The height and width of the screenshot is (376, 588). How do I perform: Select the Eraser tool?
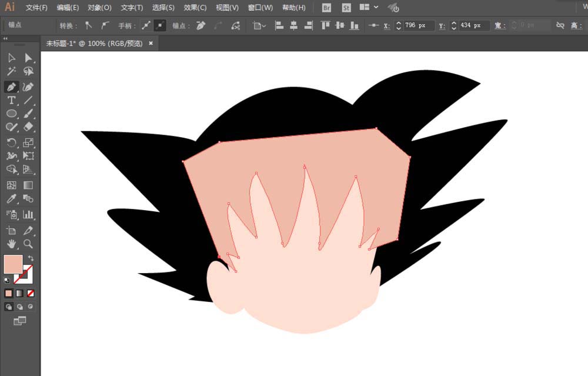coord(28,127)
